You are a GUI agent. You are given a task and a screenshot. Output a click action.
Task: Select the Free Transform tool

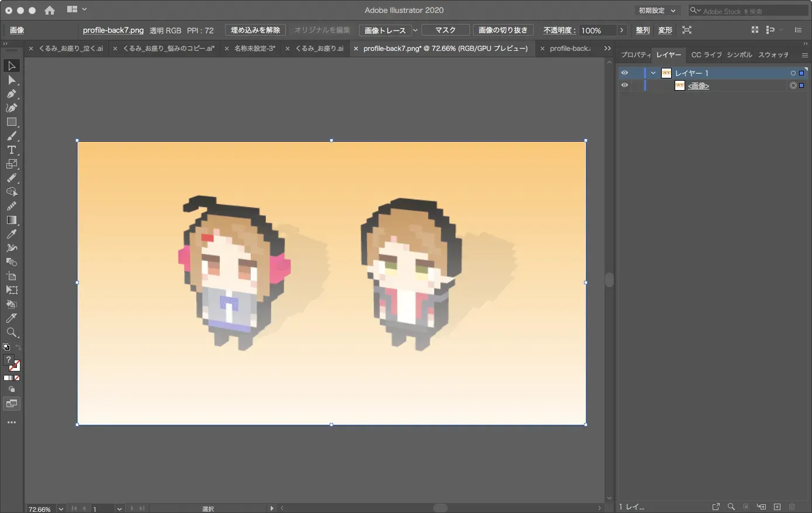coord(11,290)
